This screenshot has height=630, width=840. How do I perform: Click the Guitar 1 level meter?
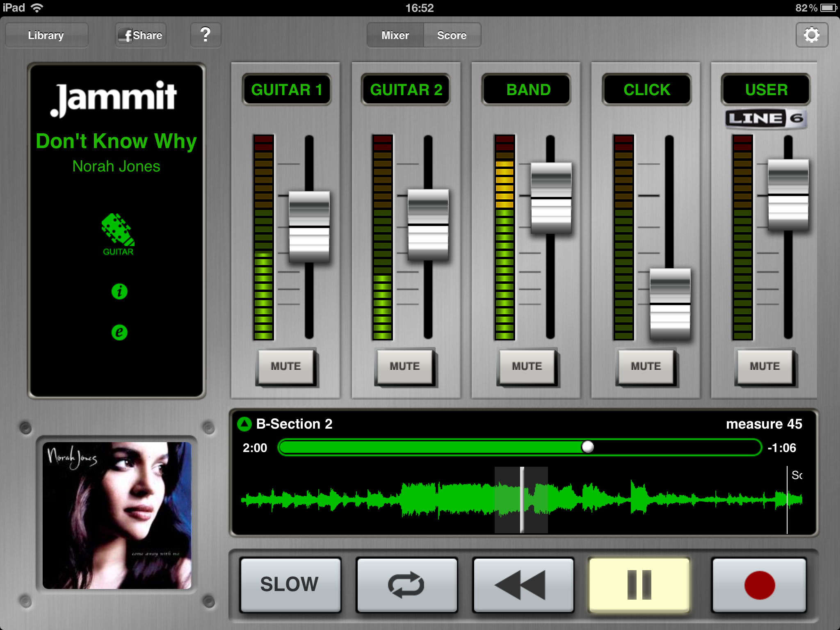(263, 237)
